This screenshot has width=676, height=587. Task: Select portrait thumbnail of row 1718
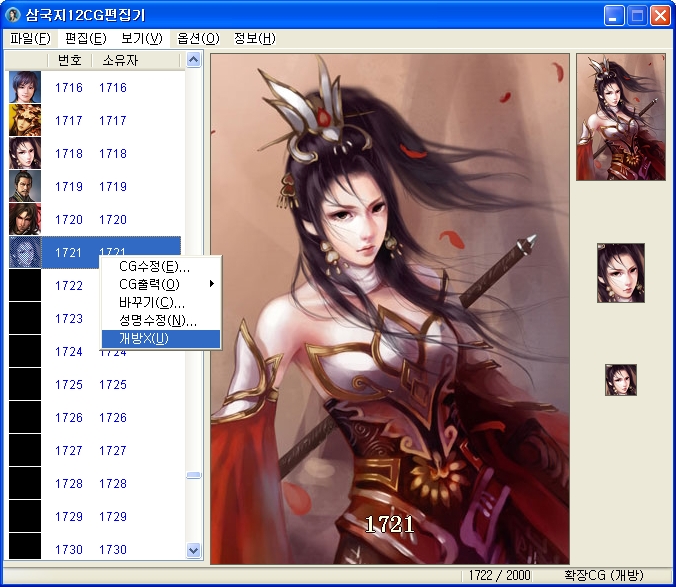pos(25,153)
